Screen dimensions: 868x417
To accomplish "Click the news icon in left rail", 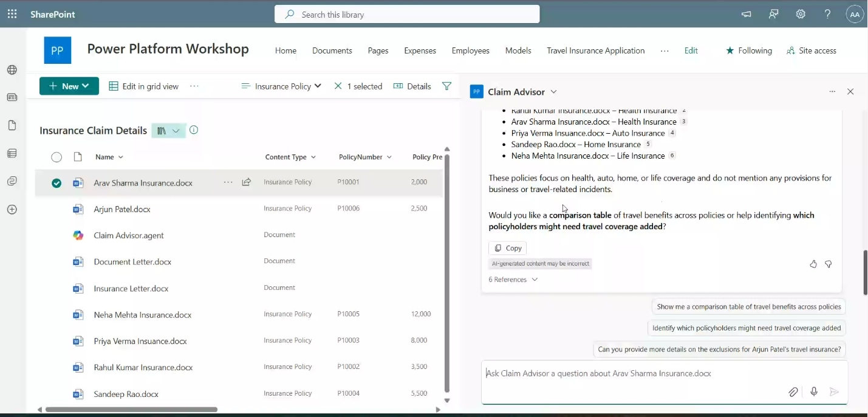I will [x=12, y=97].
